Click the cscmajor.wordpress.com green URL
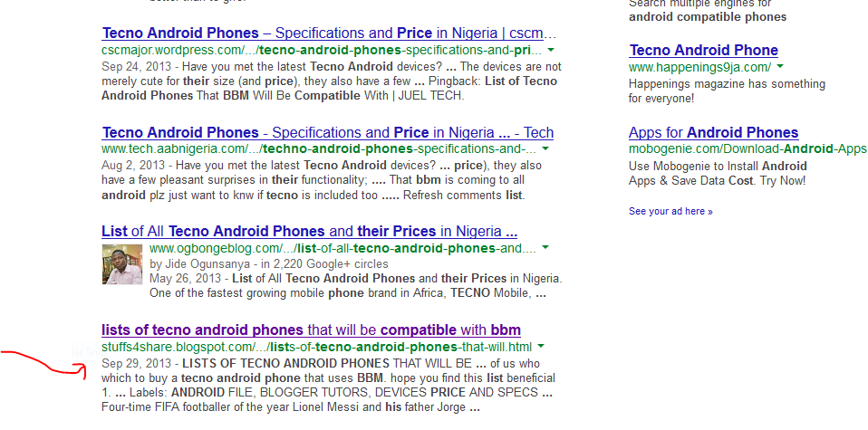868x430 pixels. click(322, 51)
